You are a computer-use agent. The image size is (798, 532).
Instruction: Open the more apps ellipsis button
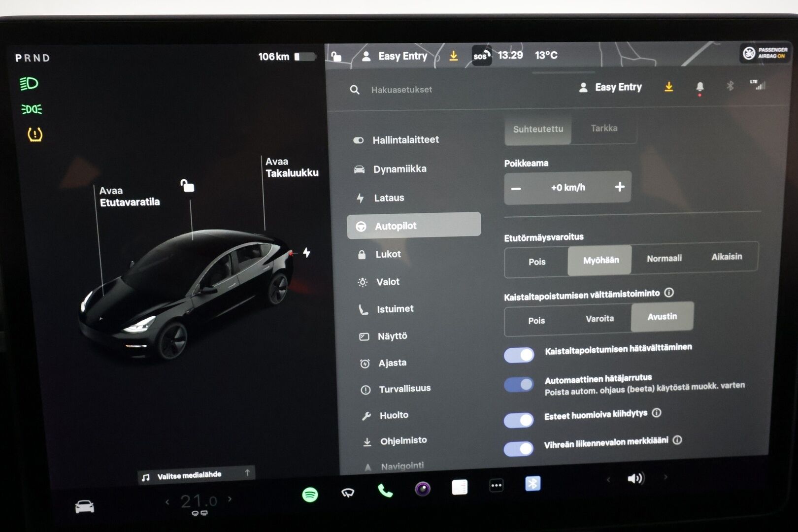(x=496, y=486)
